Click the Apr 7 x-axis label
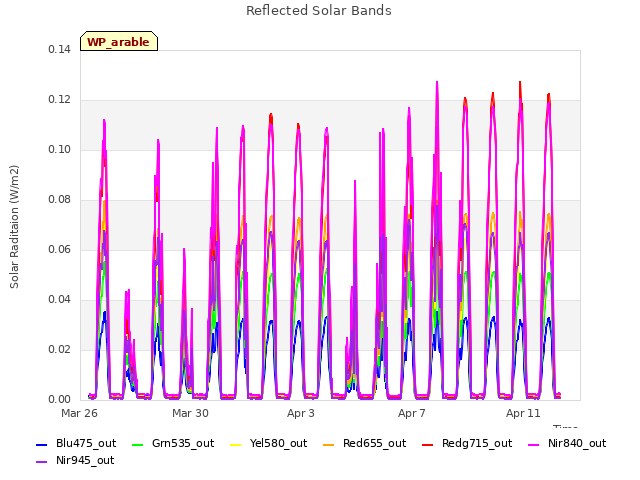640x480 pixels. click(x=412, y=413)
